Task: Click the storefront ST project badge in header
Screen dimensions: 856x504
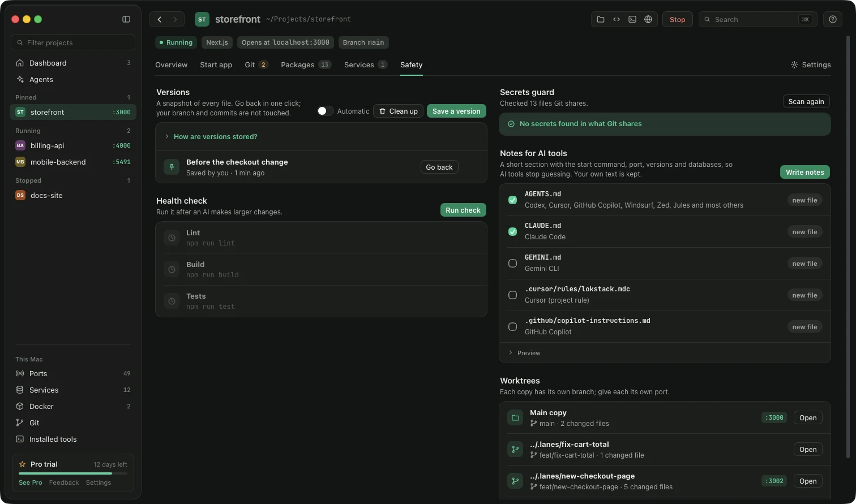Action: (202, 19)
